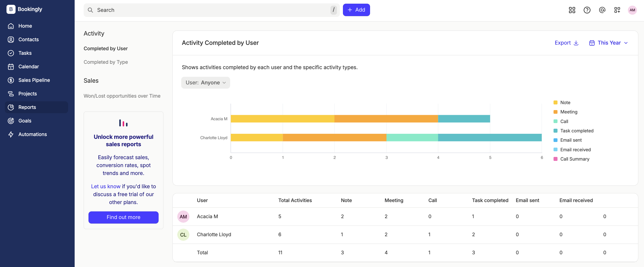Viewport: 644px width, 267px height.
Task: Open the mentions @ icon
Action: pos(602,10)
